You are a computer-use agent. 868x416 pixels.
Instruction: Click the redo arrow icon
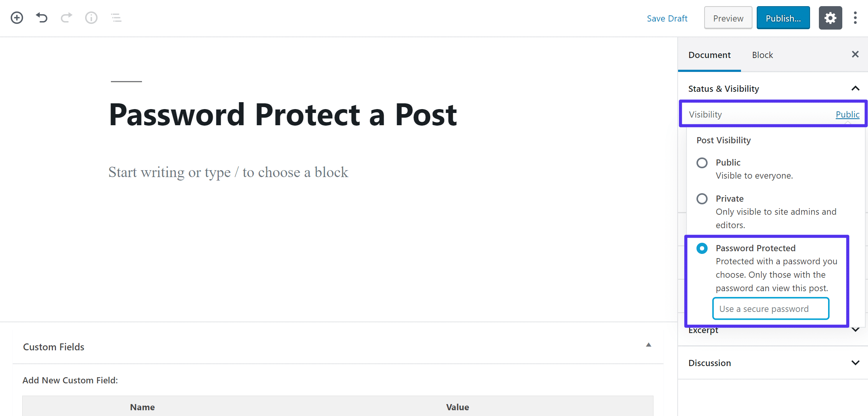point(66,18)
